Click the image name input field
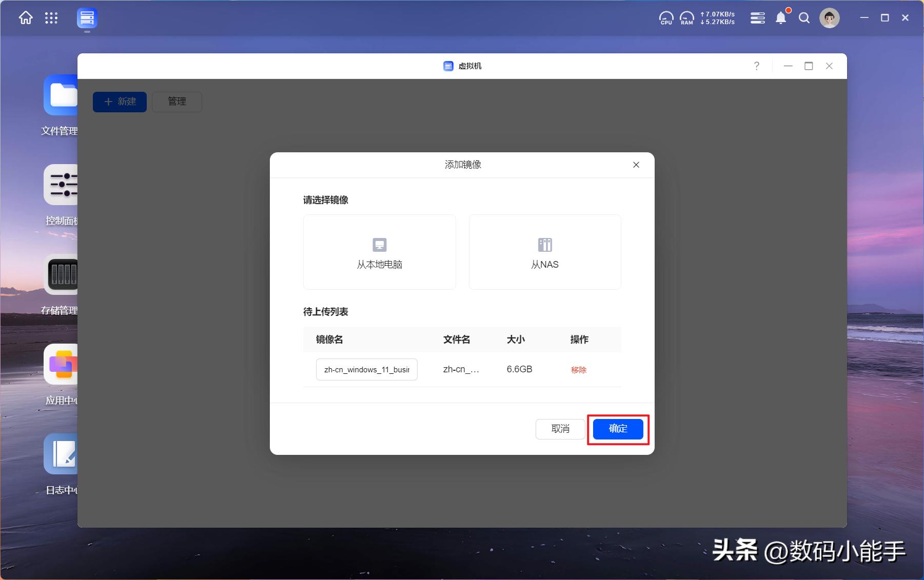The height and width of the screenshot is (580, 924). click(367, 369)
